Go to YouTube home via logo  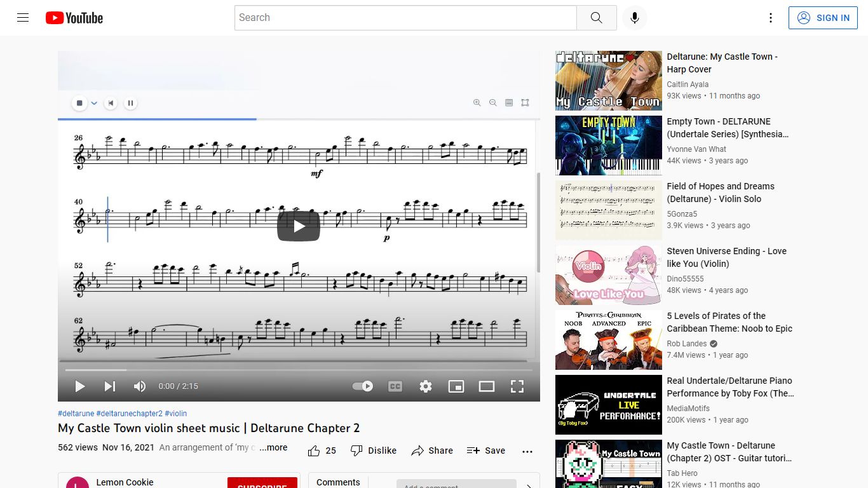(x=74, y=18)
